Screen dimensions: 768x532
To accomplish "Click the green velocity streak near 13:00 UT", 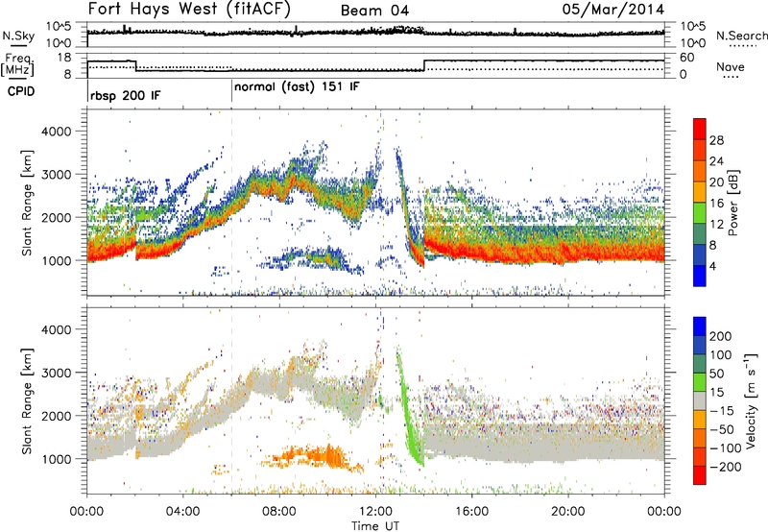I will click(408, 404).
